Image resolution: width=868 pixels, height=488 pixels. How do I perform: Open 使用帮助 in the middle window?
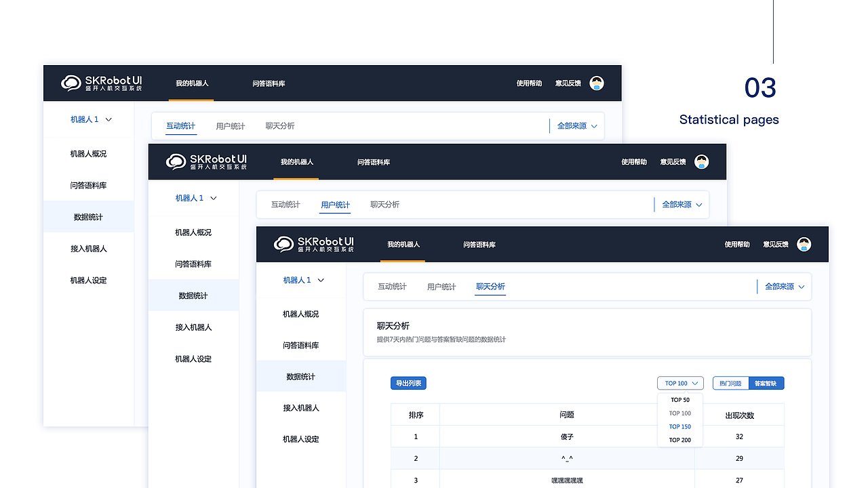(x=634, y=162)
